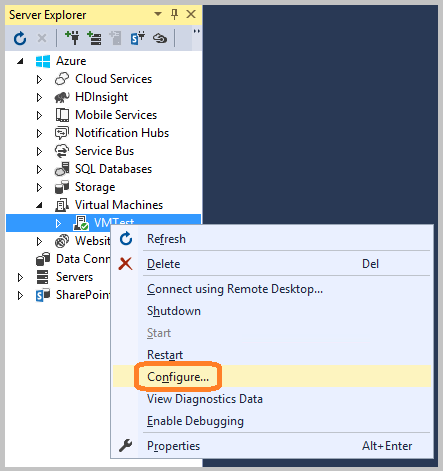This screenshot has height=471, width=443.
Task: Click the SharePoint Connections icon
Action: (43, 295)
